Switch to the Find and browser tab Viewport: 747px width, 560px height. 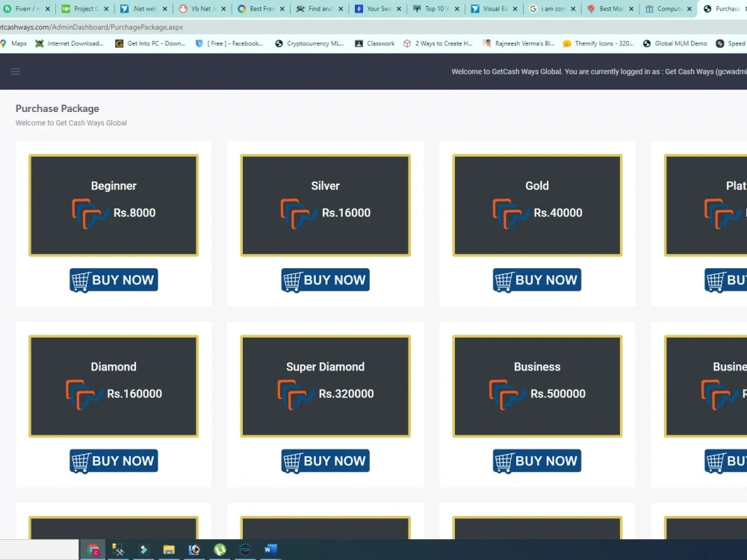click(319, 8)
